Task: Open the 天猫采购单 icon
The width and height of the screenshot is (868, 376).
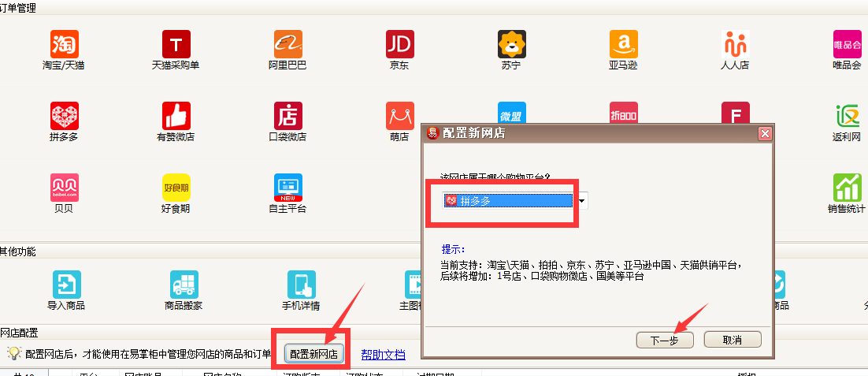Action: (x=176, y=43)
